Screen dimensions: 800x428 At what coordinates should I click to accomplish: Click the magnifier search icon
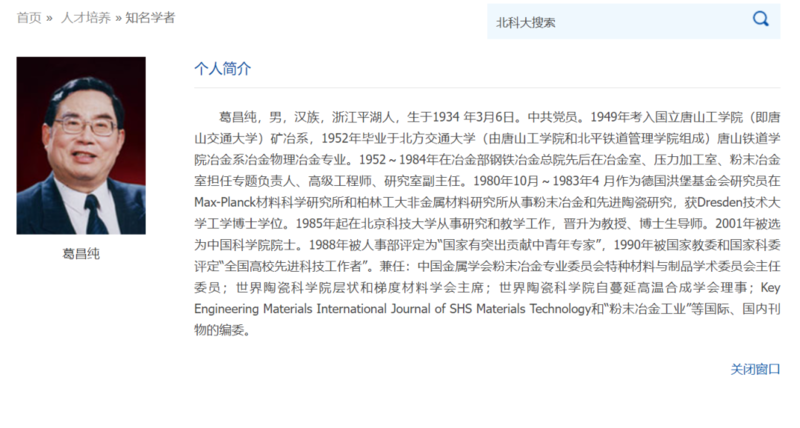coord(761,19)
